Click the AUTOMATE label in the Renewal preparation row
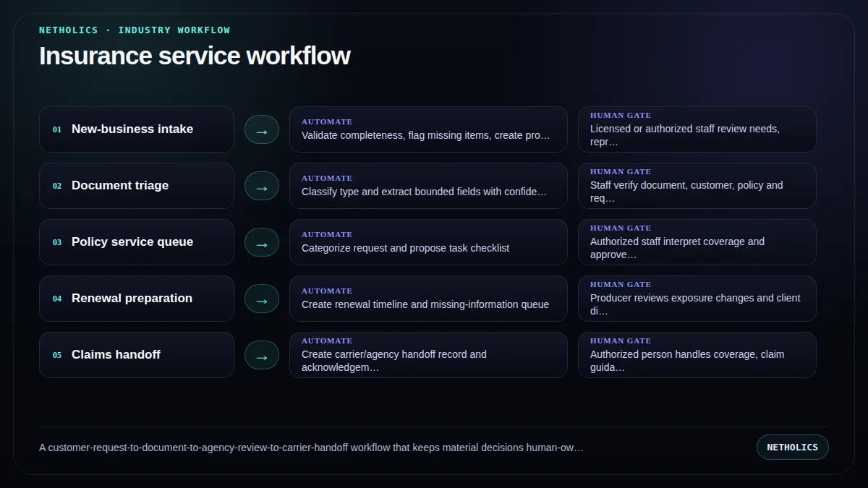The image size is (868, 488). tap(327, 291)
